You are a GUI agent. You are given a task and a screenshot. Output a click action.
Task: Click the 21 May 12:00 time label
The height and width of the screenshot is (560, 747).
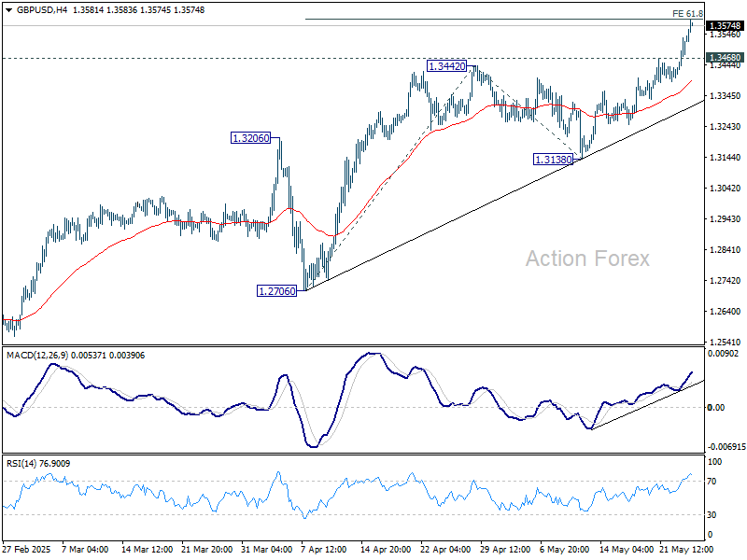(x=686, y=549)
